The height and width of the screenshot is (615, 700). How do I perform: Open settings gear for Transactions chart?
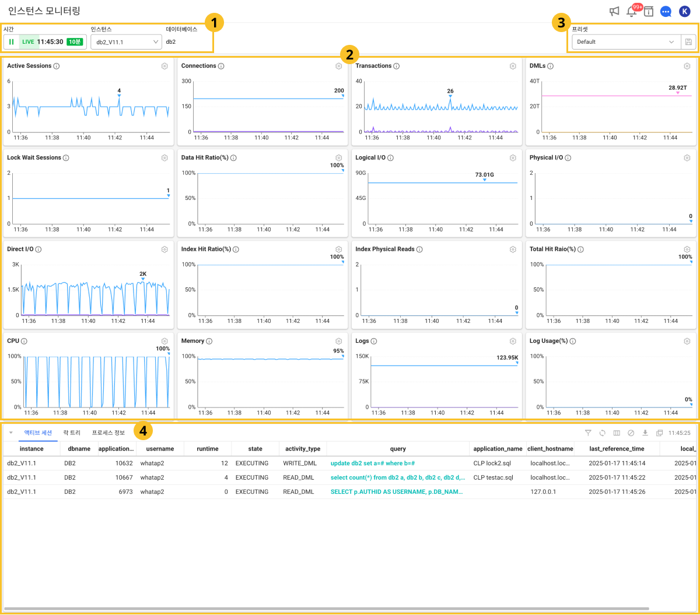click(x=513, y=66)
